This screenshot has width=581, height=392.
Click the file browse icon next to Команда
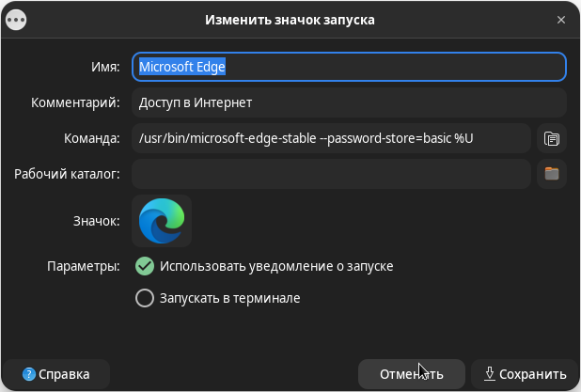551,138
